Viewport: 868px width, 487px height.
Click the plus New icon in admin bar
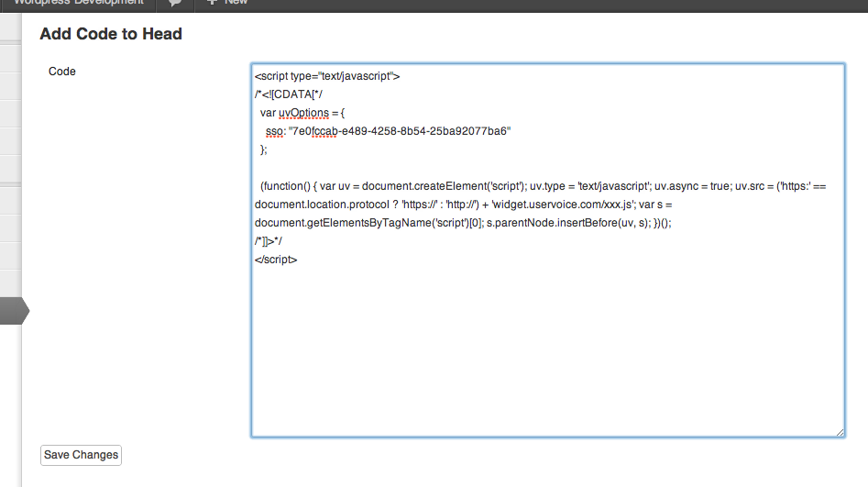[212, 3]
